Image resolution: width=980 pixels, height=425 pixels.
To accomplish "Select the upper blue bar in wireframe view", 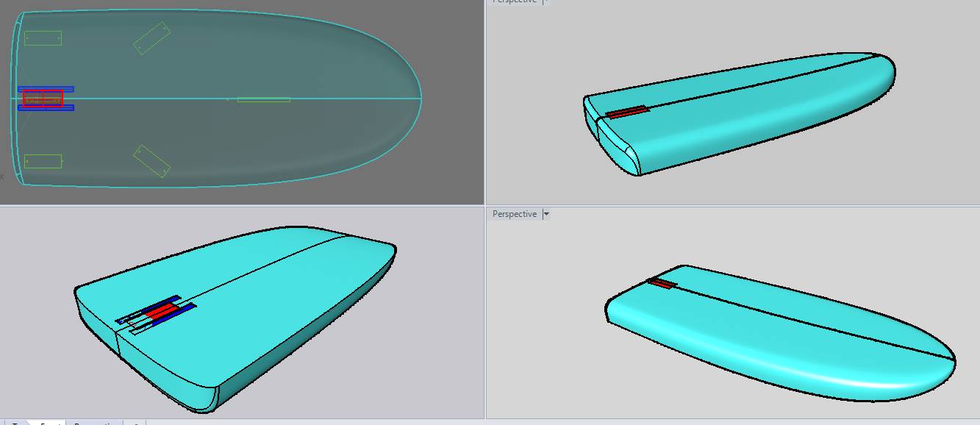I will coord(46,89).
